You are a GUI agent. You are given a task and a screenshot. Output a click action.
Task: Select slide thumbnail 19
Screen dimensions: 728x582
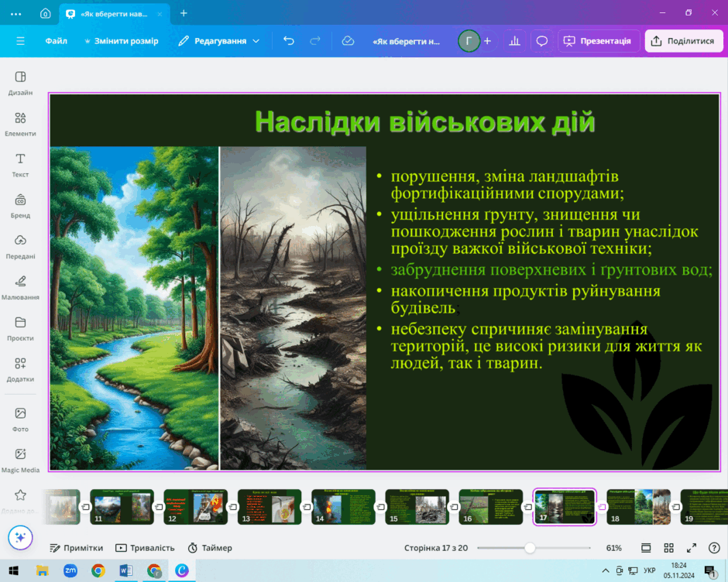pyautogui.click(x=704, y=507)
